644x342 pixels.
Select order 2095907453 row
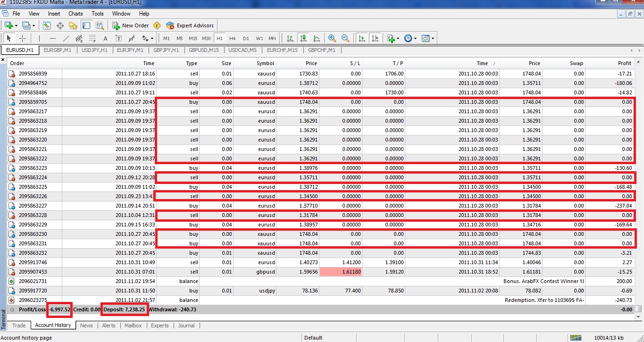pos(321,272)
